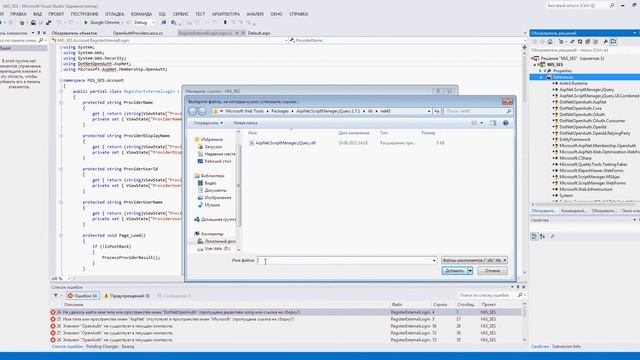Open the ПРАВКА menu
640x360 pixels.
pos(18,14)
